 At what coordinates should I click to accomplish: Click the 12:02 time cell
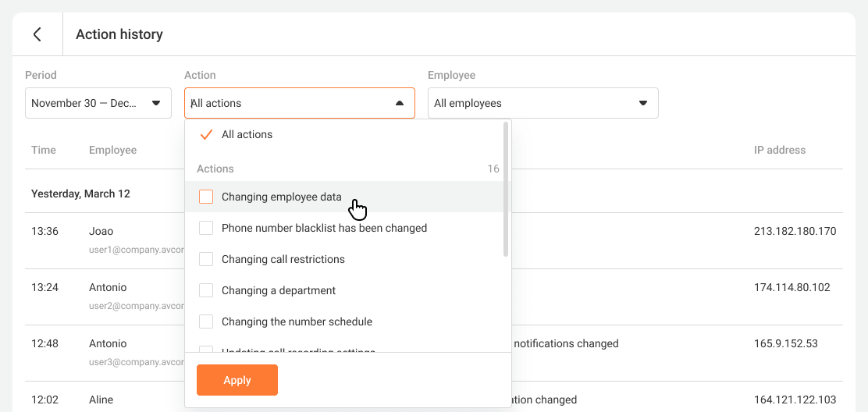coord(44,400)
